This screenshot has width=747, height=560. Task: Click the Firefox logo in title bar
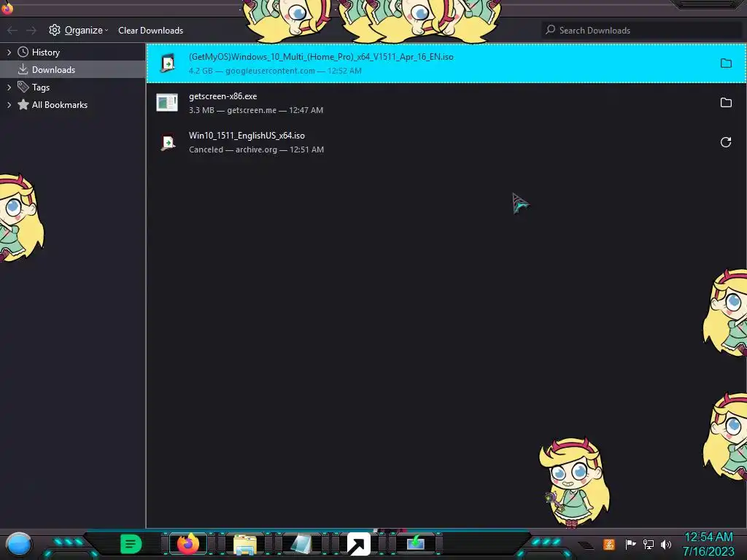7,7
